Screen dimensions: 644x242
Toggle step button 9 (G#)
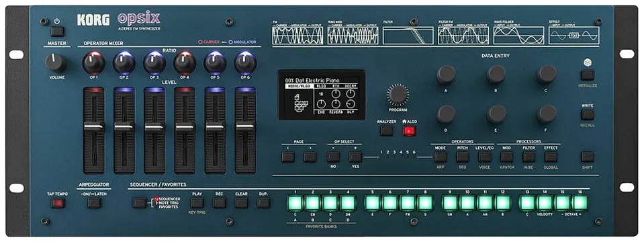point(450,203)
